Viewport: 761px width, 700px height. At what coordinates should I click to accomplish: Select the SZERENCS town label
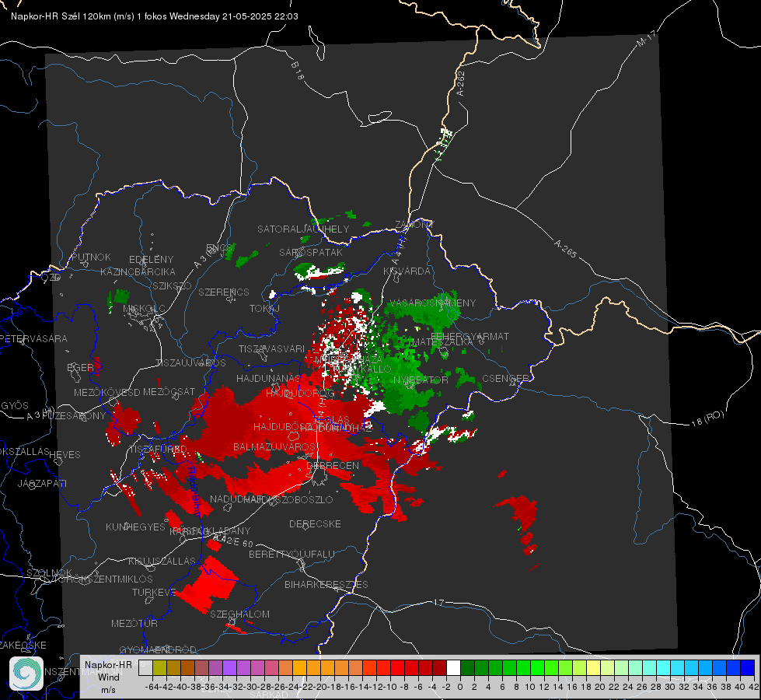[224, 292]
